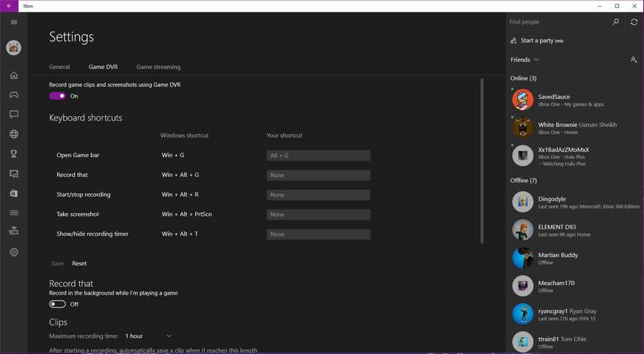Refresh the friends list
This screenshot has height=354, width=644.
click(634, 22)
